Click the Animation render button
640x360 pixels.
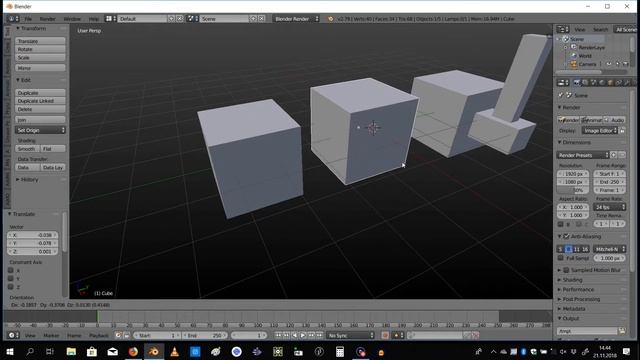coord(591,120)
